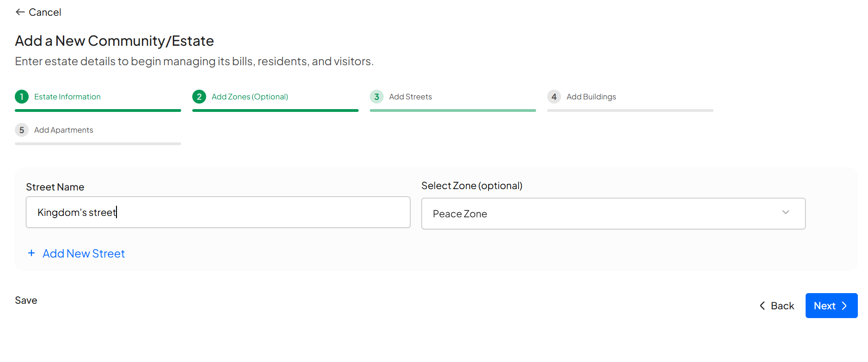868x362 pixels.
Task: Click the Street Name label
Action: pos(55,187)
